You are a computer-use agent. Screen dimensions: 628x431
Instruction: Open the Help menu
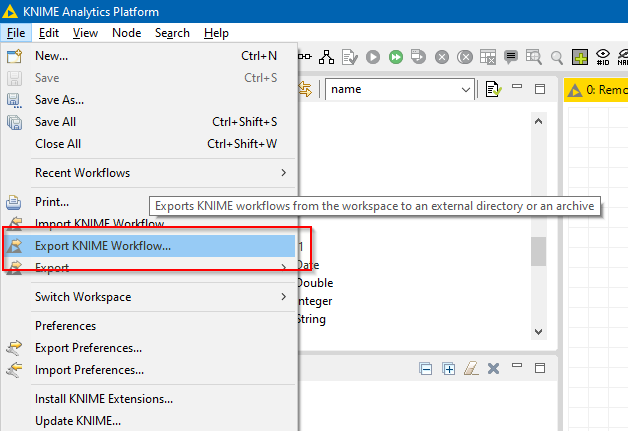point(216,33)
